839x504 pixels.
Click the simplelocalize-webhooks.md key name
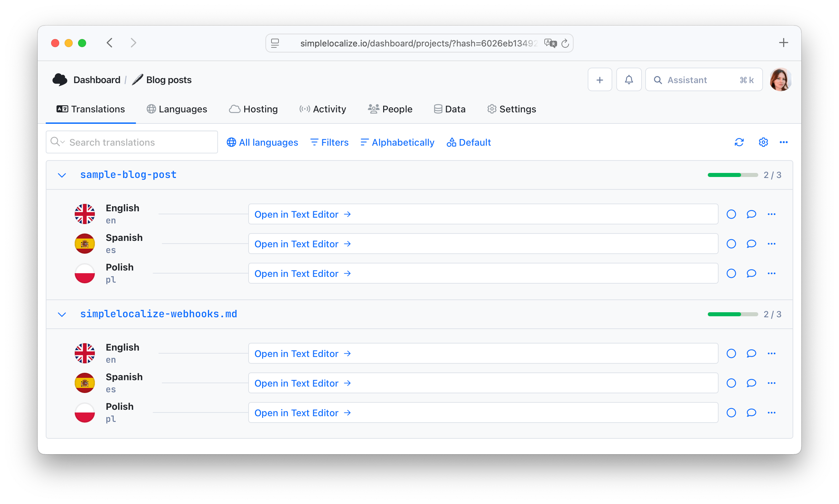click(x=158, y=314)
